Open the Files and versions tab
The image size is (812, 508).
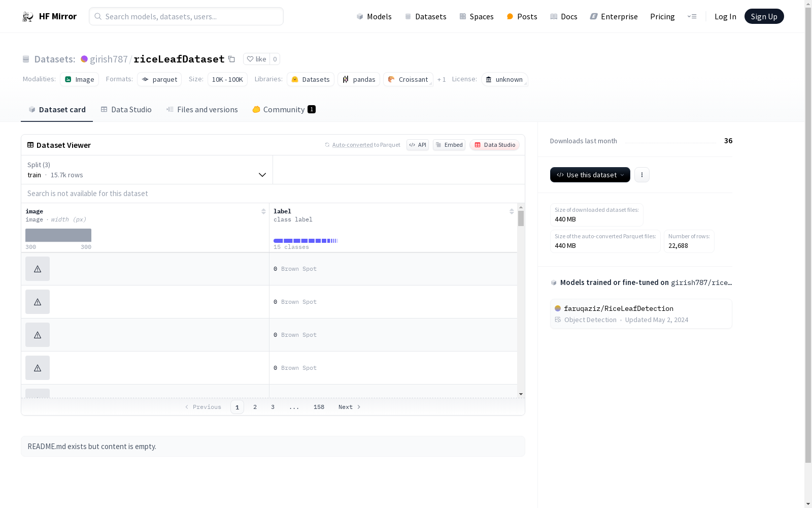pyautogui.click(x=202, y=109)
